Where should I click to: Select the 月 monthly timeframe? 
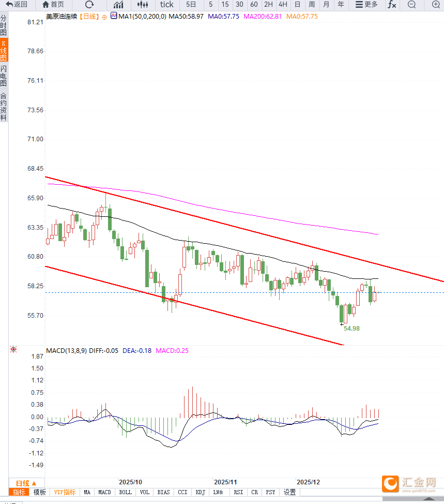pyautogui.click(x=326, y=5)
